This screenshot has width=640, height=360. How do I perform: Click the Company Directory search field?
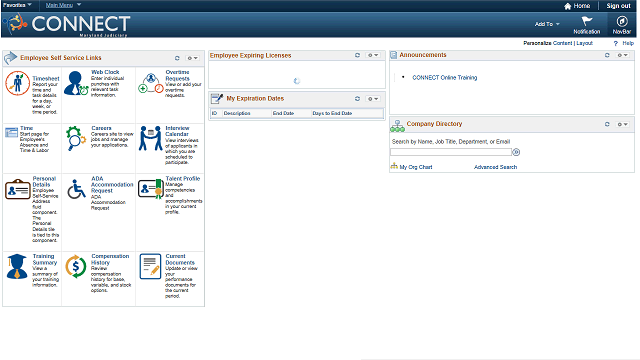[451, 152]
